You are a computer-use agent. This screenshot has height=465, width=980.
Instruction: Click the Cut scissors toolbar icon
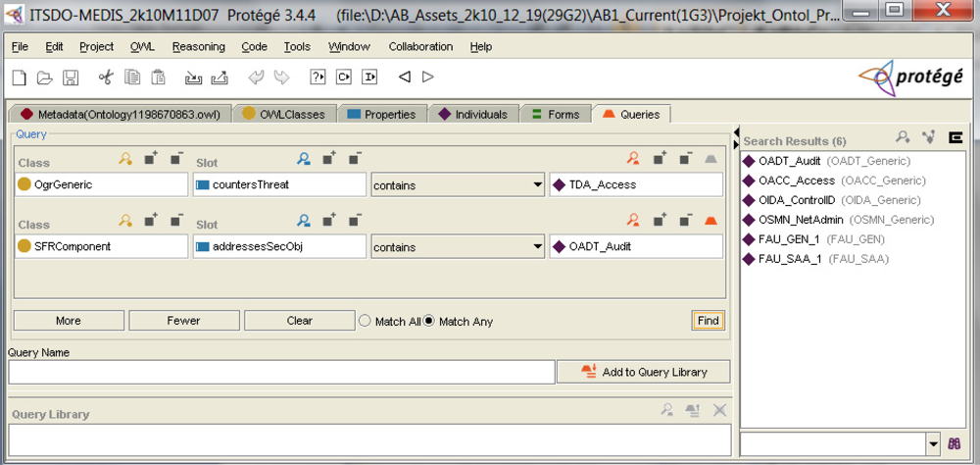pyautogui.click(x=106, y=77)
